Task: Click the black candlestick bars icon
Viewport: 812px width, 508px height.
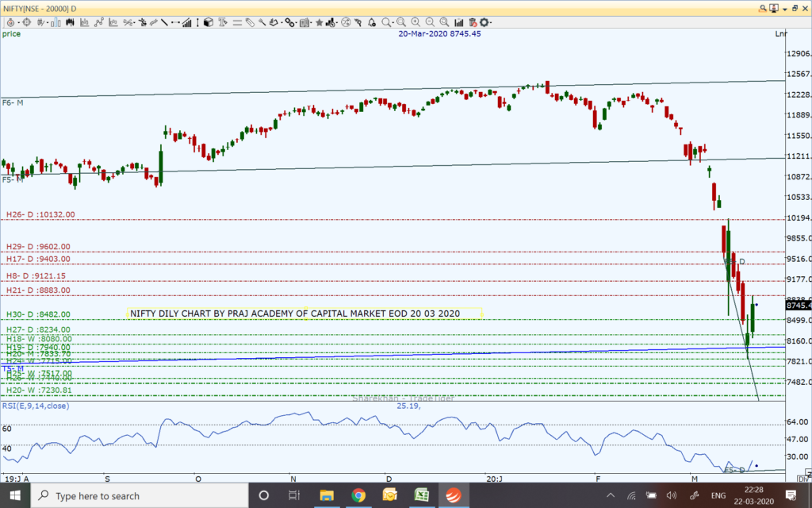Action: pos(70,22)
